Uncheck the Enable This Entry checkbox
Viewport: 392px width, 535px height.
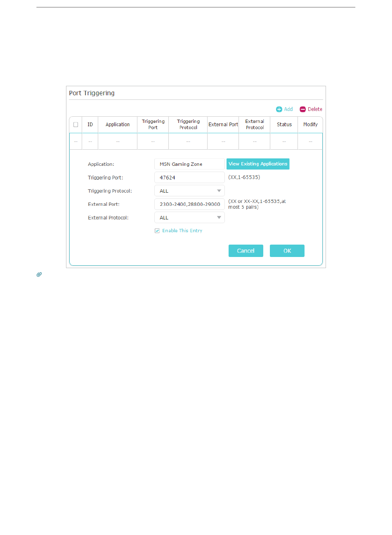[157, 231]
